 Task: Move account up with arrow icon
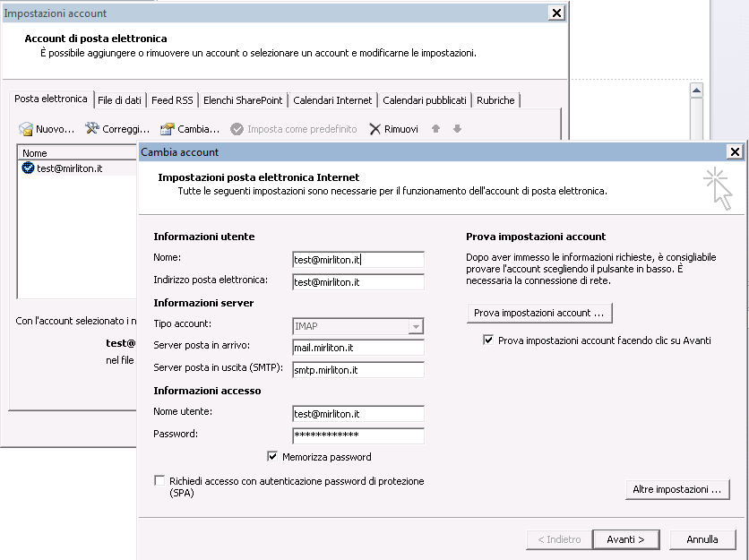pos(435,128)
